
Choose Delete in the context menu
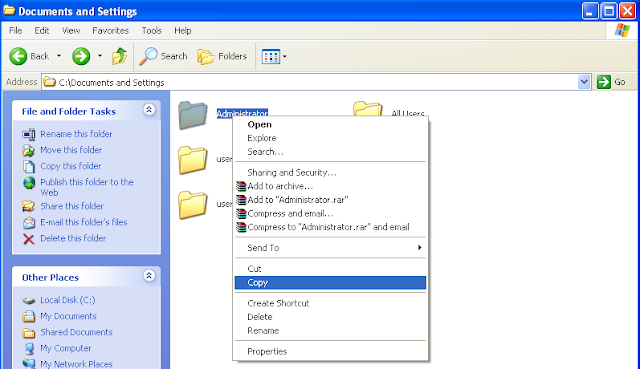tap(330, 317)
